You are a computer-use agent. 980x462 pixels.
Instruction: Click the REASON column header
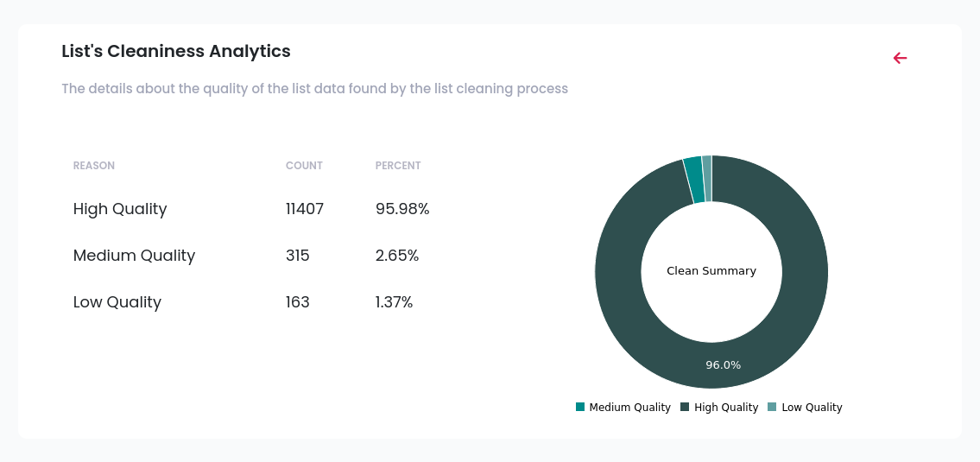[94, 166]
